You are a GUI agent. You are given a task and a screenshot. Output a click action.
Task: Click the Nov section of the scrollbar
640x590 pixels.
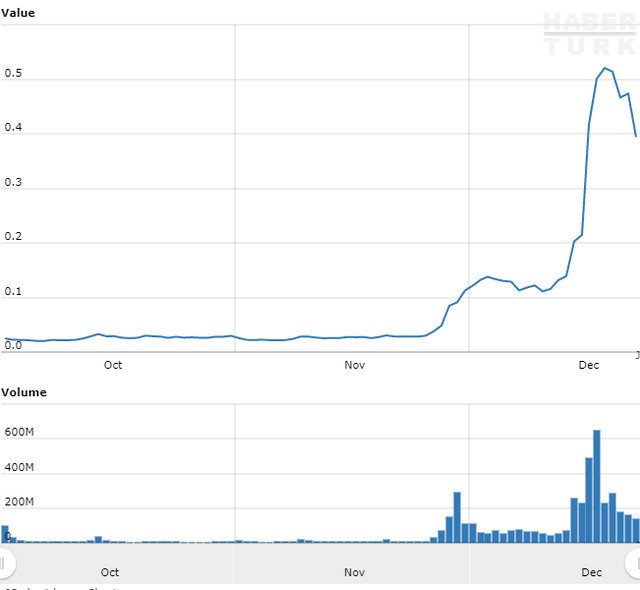(354, 572)
